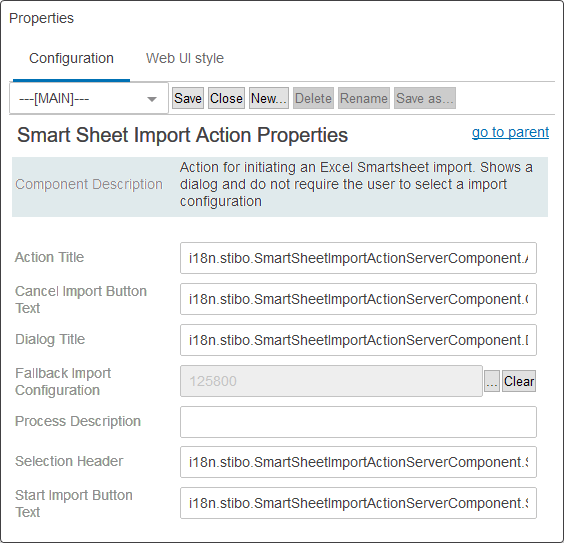Click the Cancel Import Button Text field

358,299
